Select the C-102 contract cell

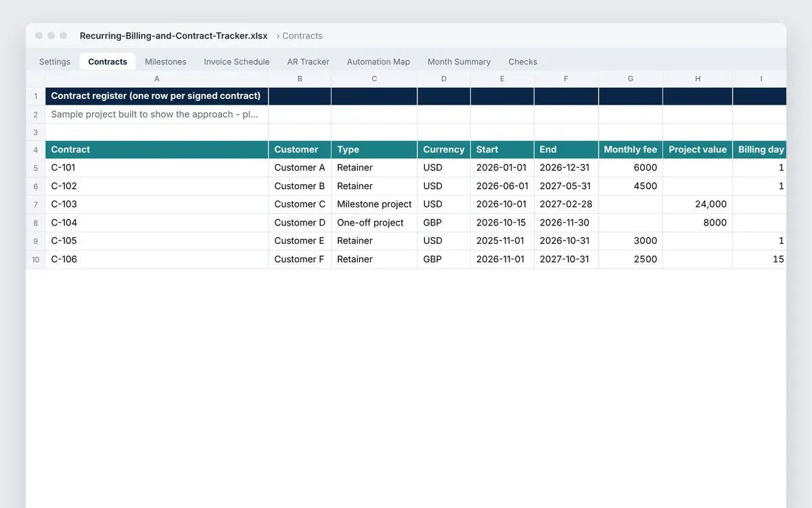click(157, 186)
